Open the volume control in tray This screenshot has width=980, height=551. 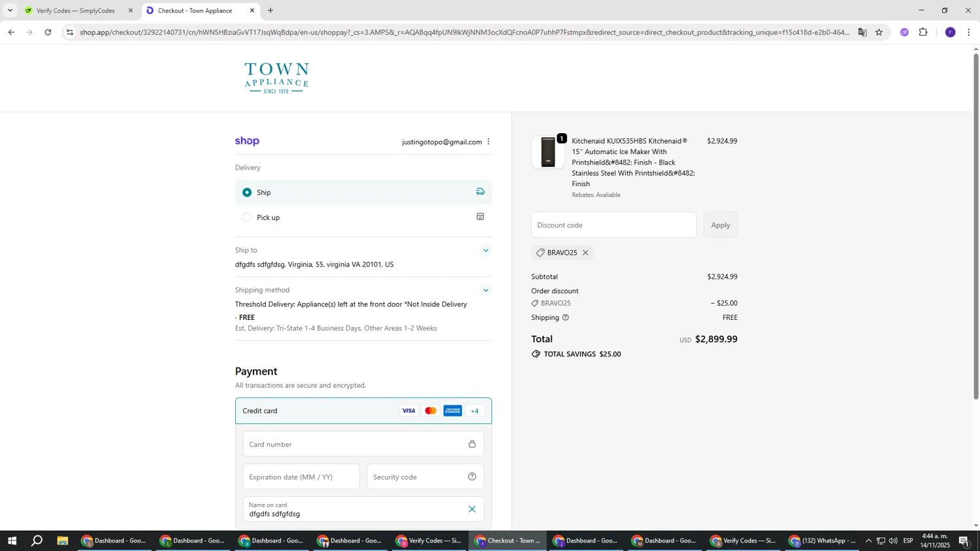click(x=893, y=541)
